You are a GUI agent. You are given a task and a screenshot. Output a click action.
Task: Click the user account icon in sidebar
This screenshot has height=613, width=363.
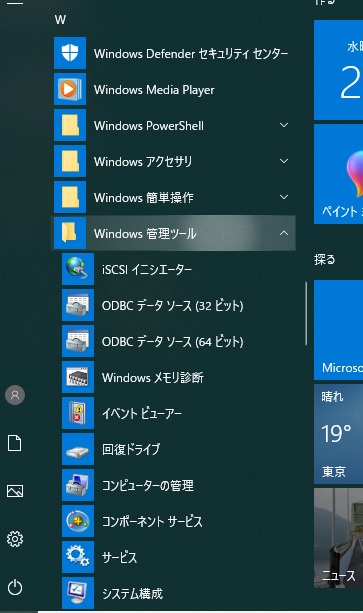click(x=15, y=395)
